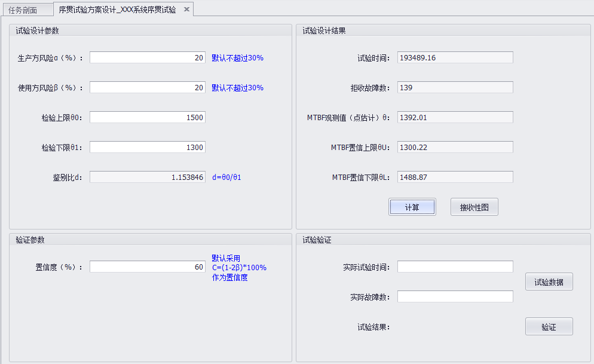Click the 默认不超过30% hint beside α

click(x=238, y=57)
